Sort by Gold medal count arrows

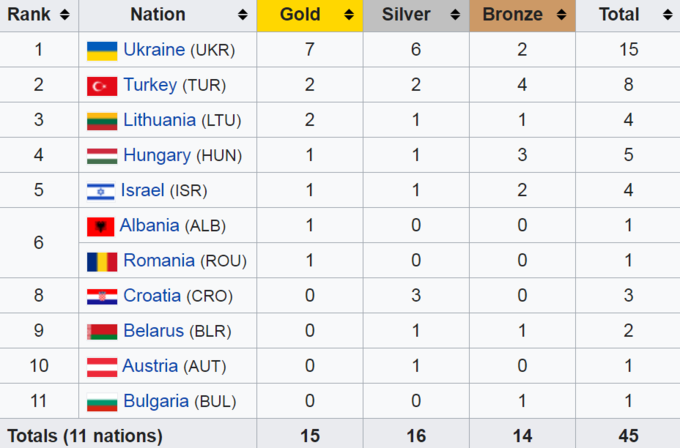[349, 15]
